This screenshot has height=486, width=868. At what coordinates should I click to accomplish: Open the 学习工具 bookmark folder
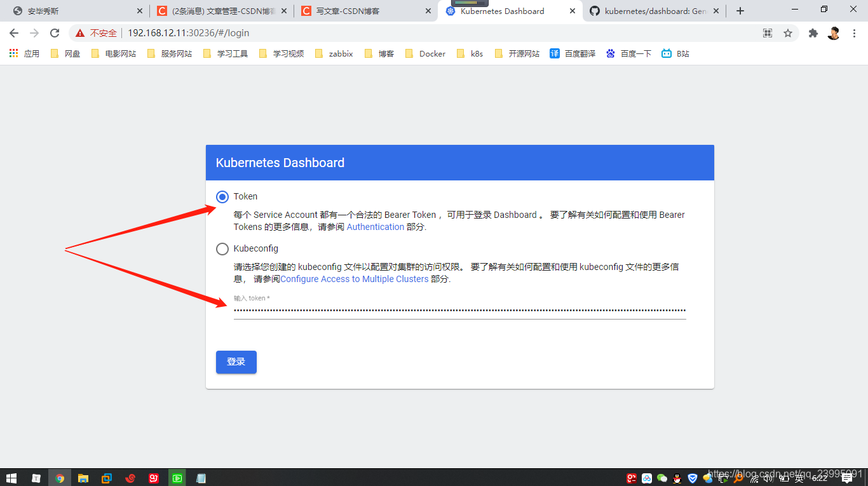click(226, 53)
